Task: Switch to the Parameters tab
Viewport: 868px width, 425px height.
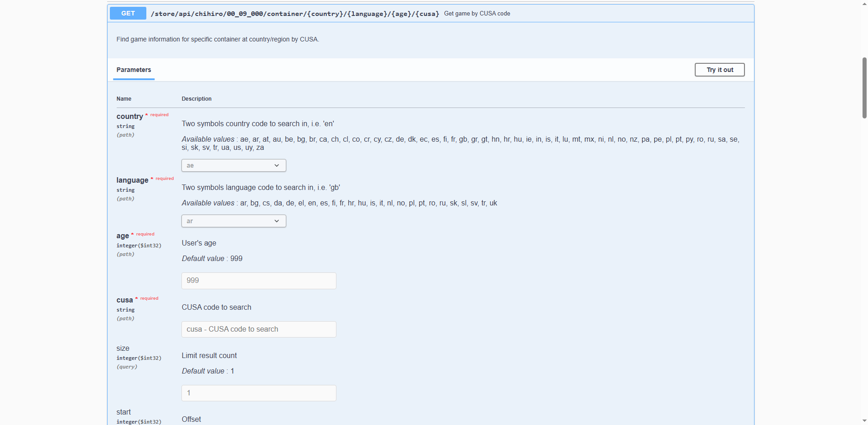Action: click(134, 70)
